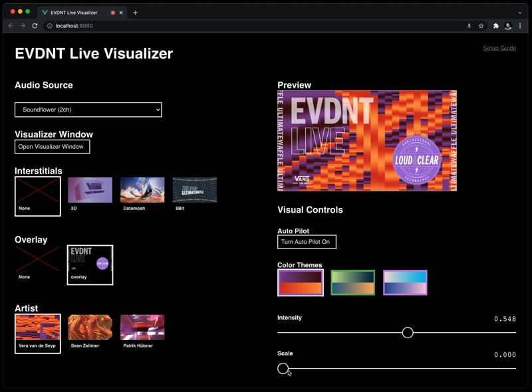Image resolution: width=532 pixels, height=392 pixels.
Task: Click the Audio Source heading
Action: click(x=43, y=85)
